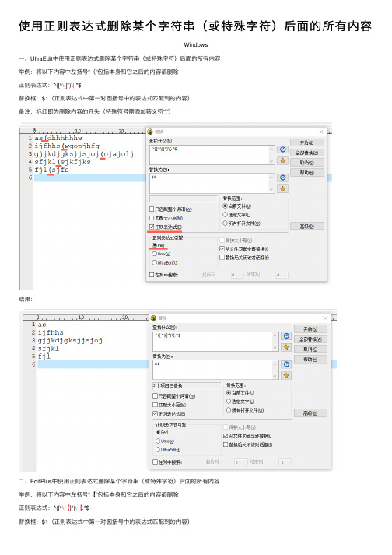Image resolution: width=392 pixels, height=555 pixels.
Task: Click the 结束列 value field in first dialog
Action: point(282,275)
